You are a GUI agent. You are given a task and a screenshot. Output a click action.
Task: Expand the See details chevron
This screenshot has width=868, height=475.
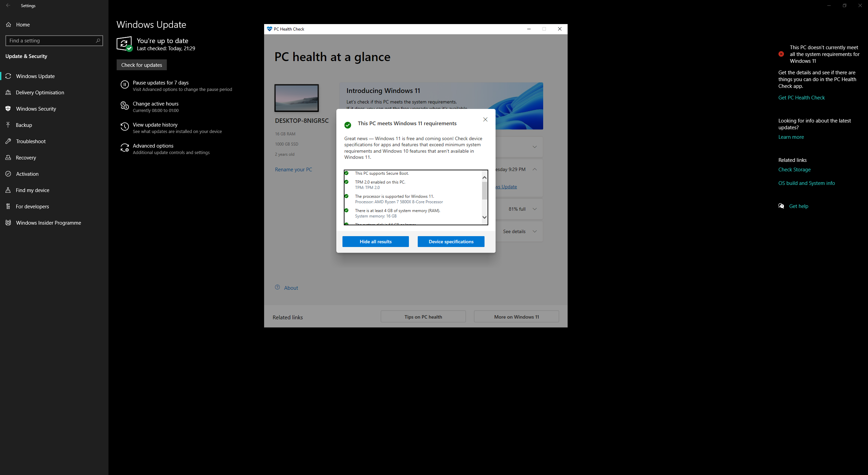[x=535, y=231]
